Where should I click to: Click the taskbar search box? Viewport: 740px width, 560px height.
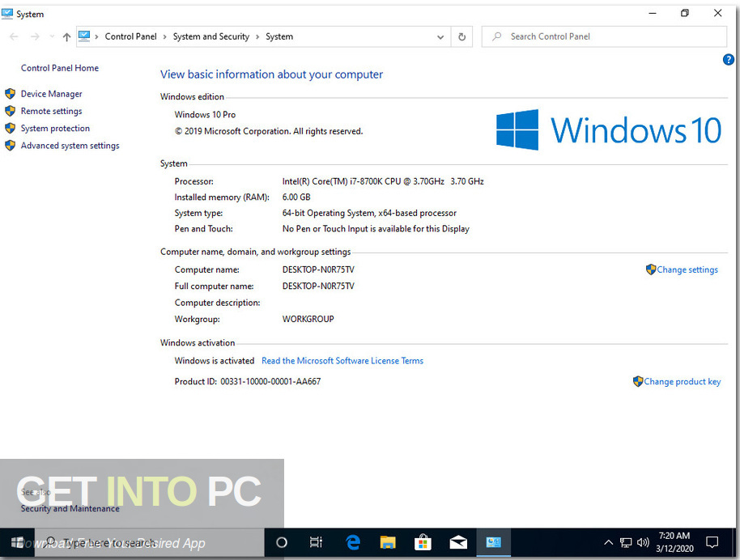pyautogui.click(x=150, y=542)
